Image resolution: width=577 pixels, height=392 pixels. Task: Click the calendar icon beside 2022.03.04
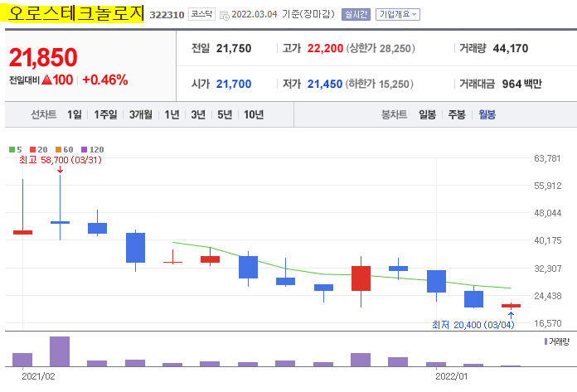coord(224,15)
